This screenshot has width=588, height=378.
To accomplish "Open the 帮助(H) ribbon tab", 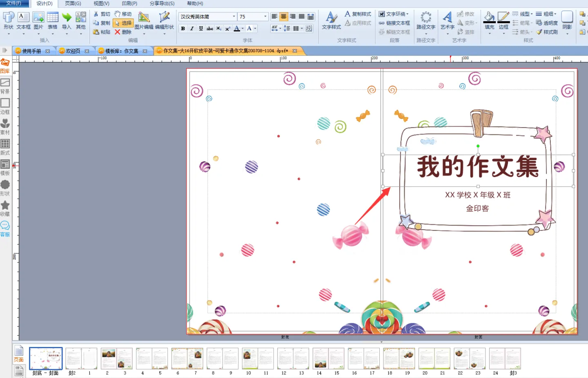I will pos(195,3).
